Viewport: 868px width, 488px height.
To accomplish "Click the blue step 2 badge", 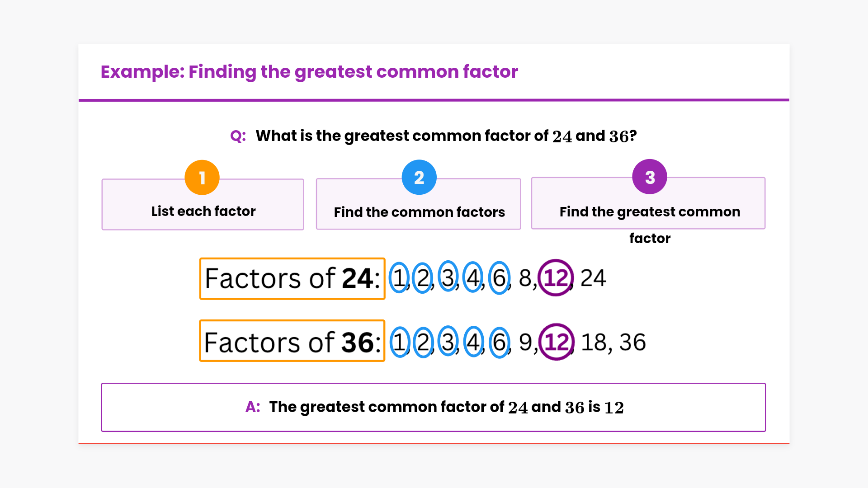I will pyautogui.click(x=419, y=177).
